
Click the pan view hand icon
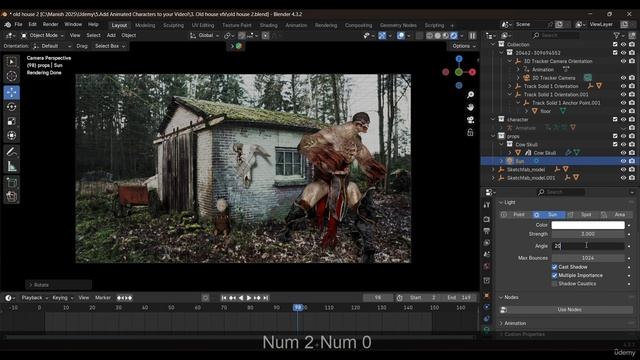pos(470,107)
